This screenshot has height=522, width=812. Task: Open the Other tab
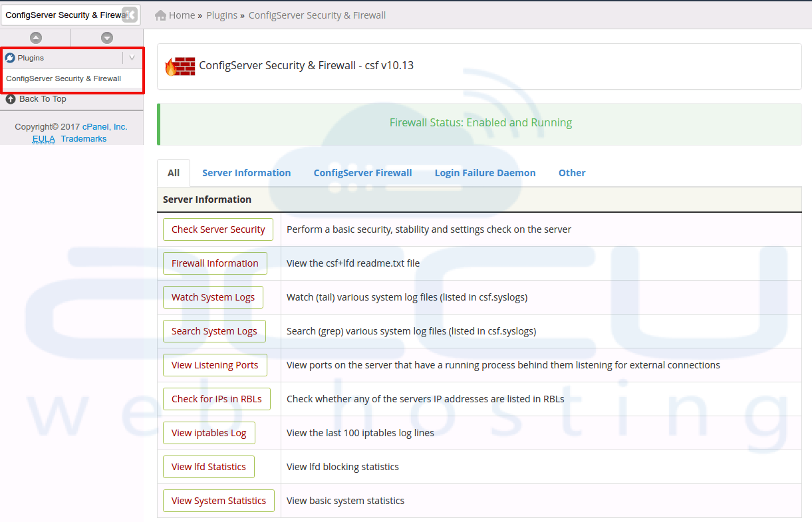572,173
